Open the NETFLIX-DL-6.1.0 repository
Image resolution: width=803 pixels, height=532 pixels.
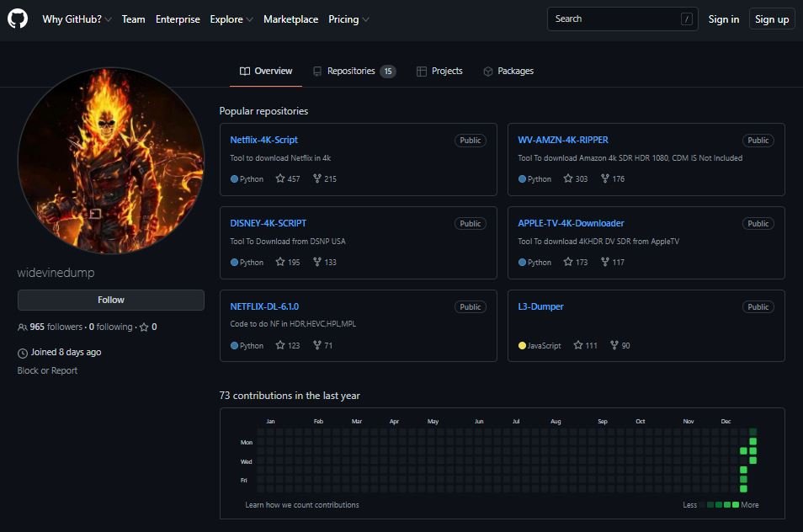264,306
